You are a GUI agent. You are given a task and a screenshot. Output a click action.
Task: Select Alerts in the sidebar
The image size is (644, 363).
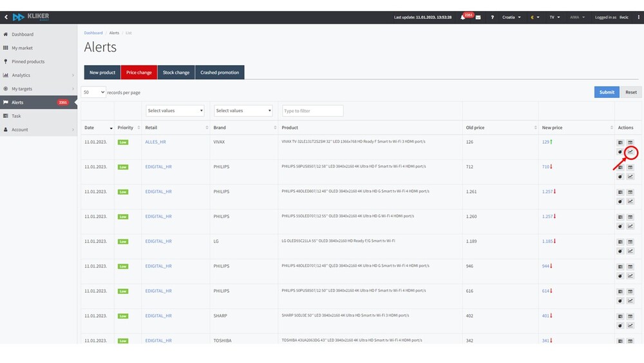tap(39, 103)
